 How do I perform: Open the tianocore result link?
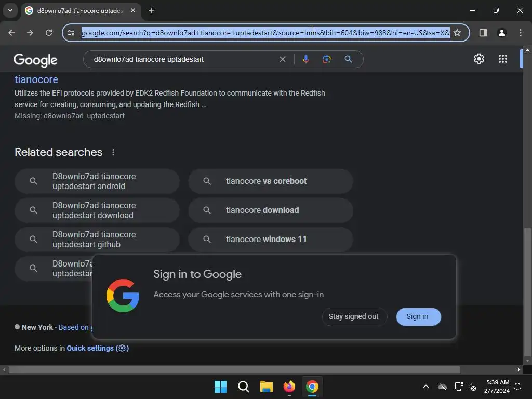point(36,79)
